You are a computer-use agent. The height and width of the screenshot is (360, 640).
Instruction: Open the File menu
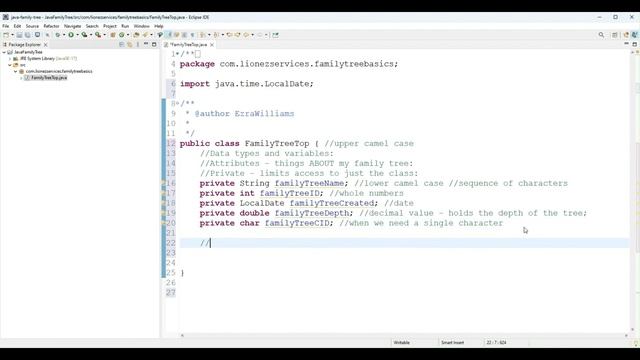pos(6,26)
